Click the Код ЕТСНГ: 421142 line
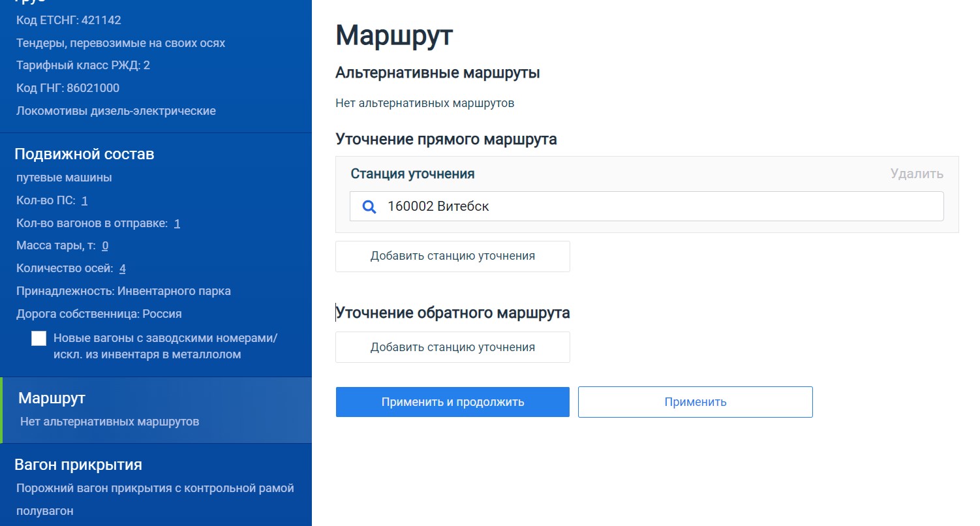980x526 pixels. (x=69, y=20)
